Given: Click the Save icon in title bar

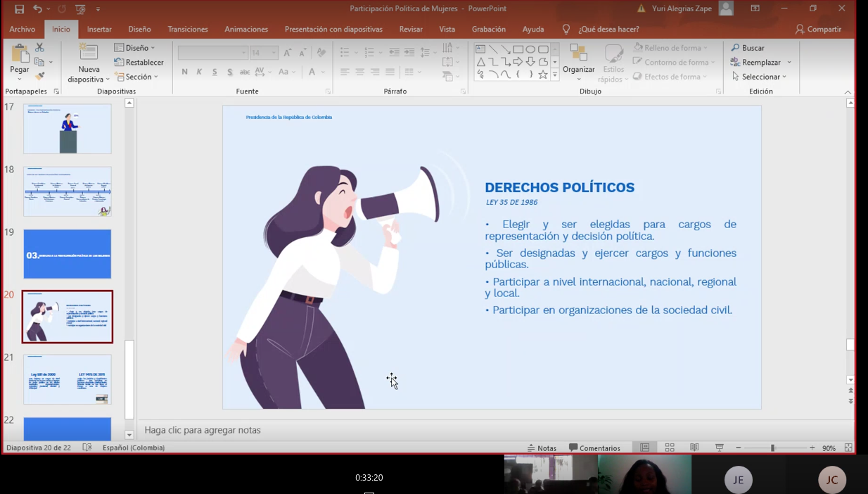Looking at the screenshot, I should 19,9.
